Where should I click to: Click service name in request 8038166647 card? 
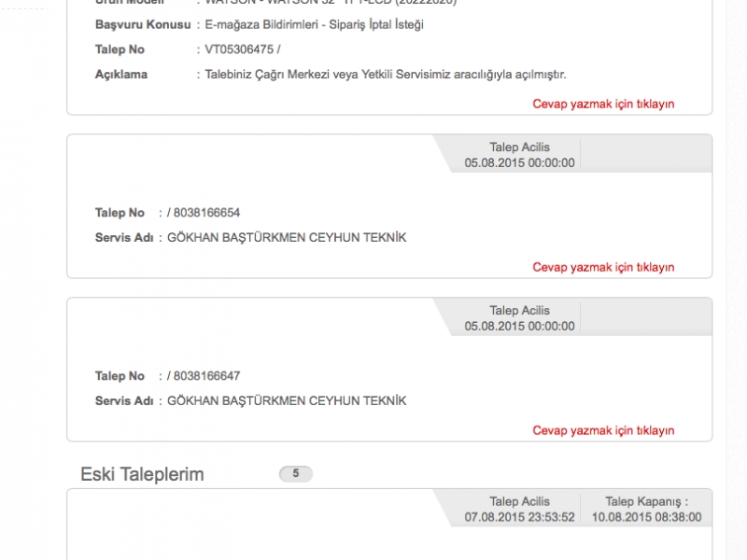tap(287, 400)
